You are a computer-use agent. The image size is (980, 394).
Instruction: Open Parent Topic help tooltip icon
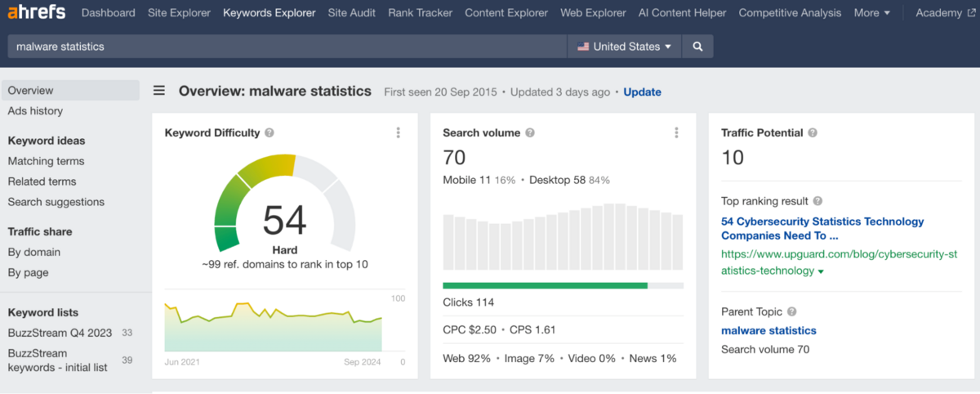792,311
